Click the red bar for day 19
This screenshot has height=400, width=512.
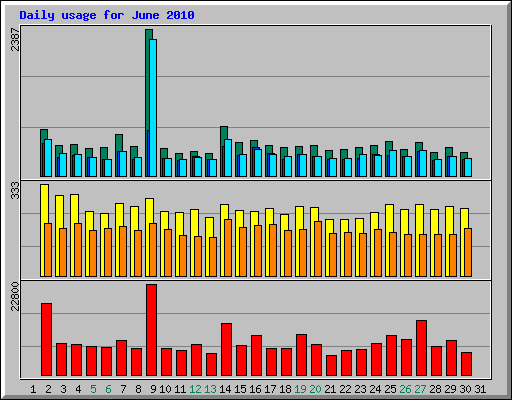click(302, 355)
